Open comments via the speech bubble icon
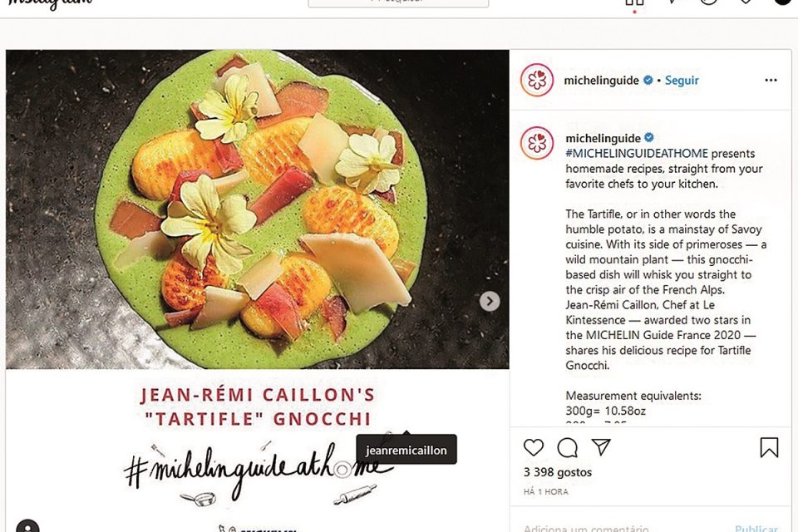Image resolution: width=798 pixels, height=532 pixels. pyautogui.click(x=567, y=448)
